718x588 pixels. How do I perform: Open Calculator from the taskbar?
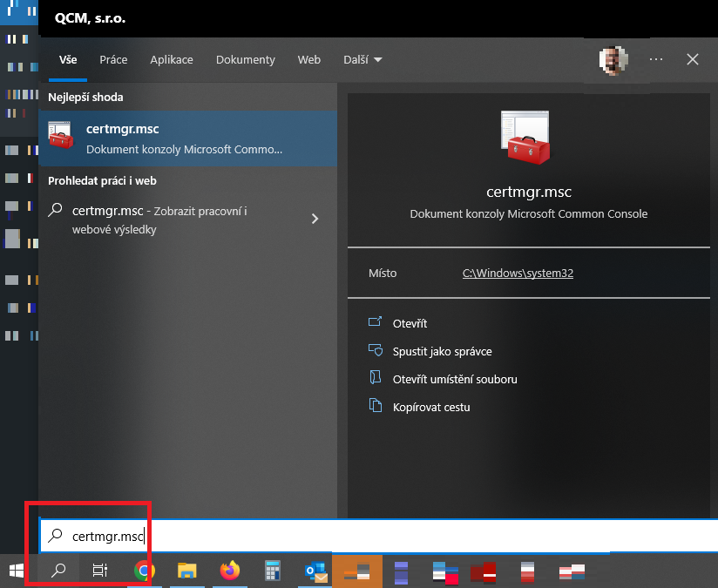(x=272, y=571)
